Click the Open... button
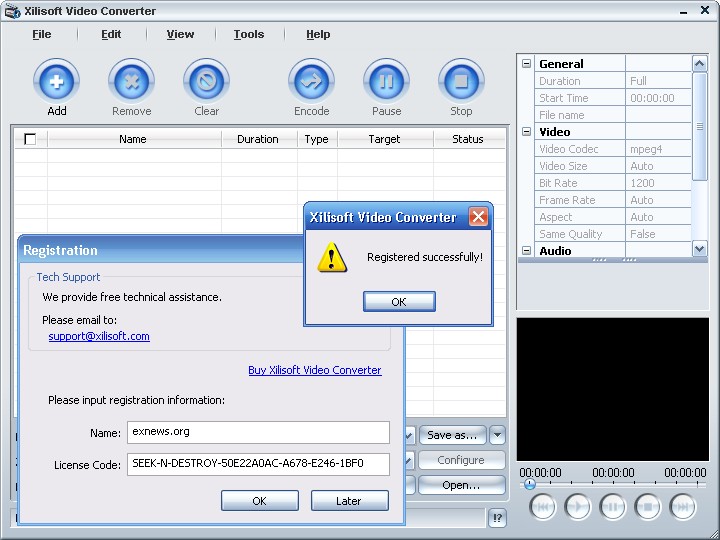Viewport: 720px width, 540px height. click(461, 485)
